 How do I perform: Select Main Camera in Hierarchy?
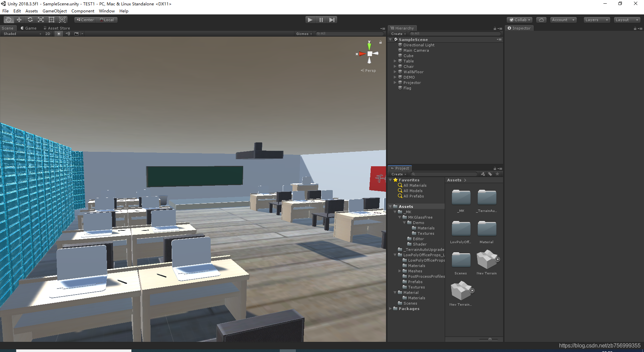[x=416, y=50]
